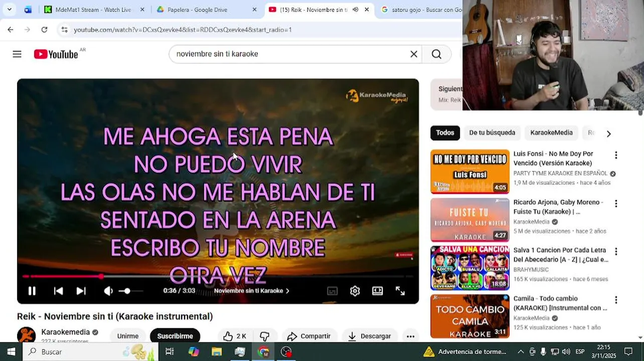644x361 pixels.
Task: Open options menu for Salva 1 Cancion video
Action: (x=616, y=252)
